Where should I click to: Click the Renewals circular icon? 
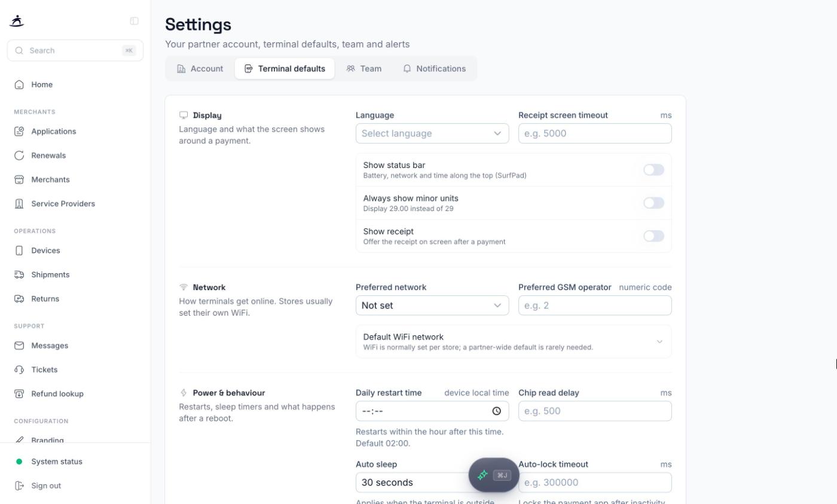click(19, 155)
